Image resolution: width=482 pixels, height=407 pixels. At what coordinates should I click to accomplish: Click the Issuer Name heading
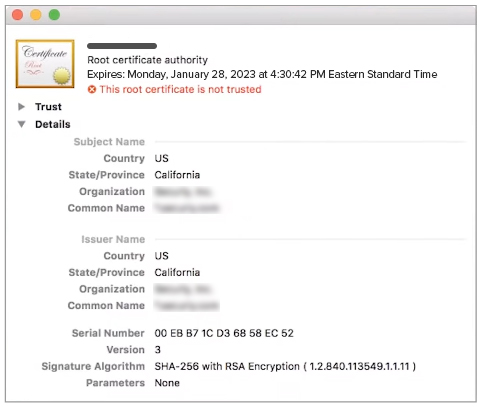[x=113, y=239]
